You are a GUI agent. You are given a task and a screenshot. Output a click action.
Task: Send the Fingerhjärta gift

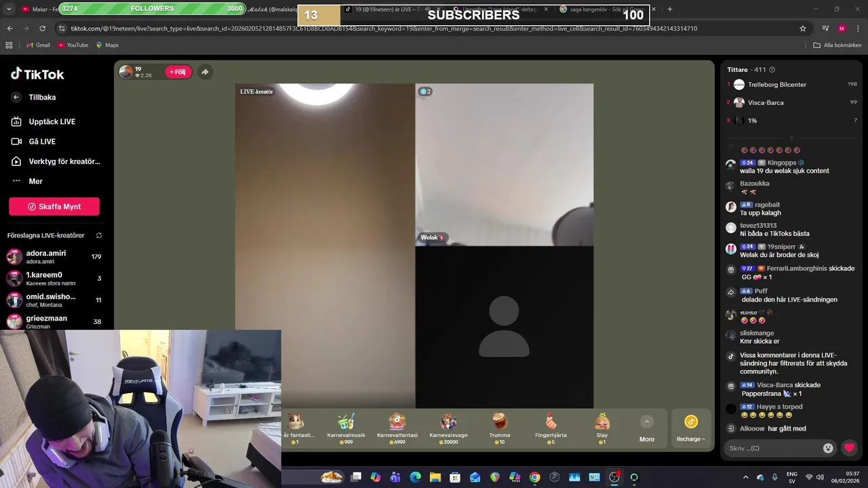pyautogui.click(x=551, y=428)
